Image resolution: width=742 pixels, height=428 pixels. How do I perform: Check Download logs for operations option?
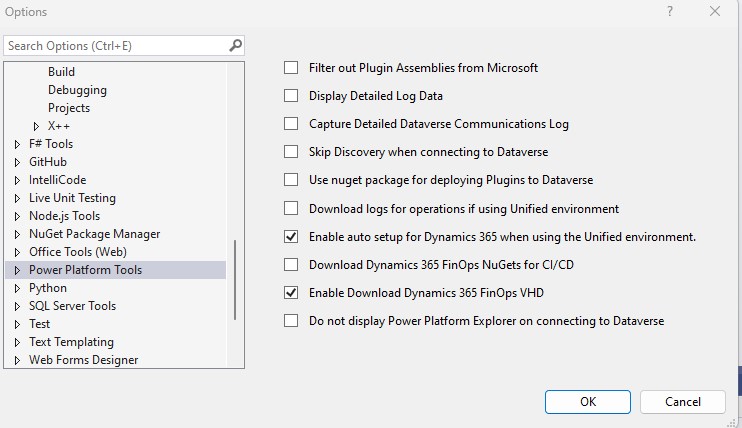pyautogui.click(x=291, y=208)
